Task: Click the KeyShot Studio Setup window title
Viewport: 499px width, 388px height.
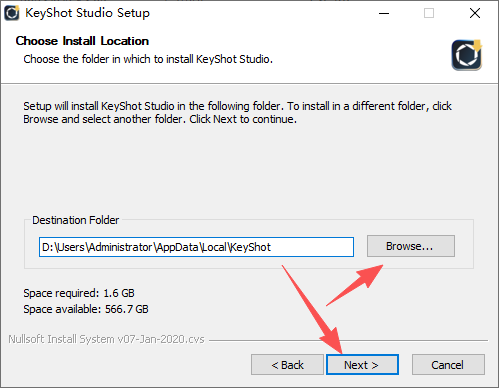Action: pos(88,13)
